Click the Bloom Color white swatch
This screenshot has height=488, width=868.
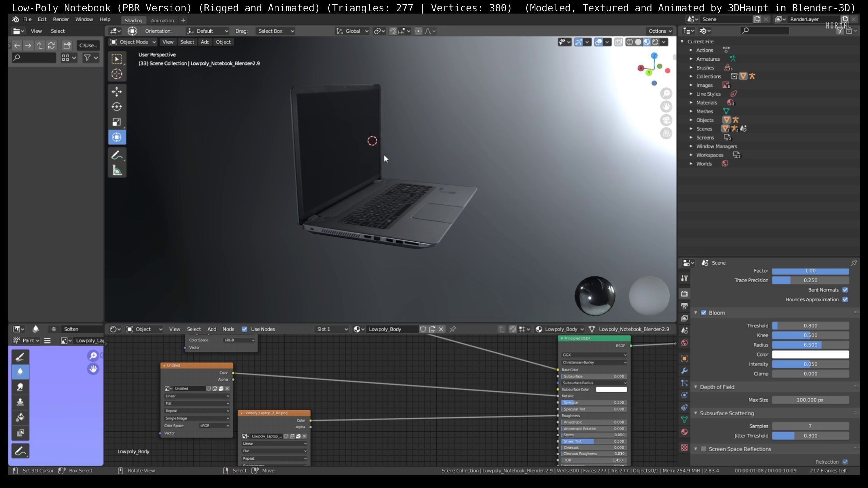pos(810,354)
